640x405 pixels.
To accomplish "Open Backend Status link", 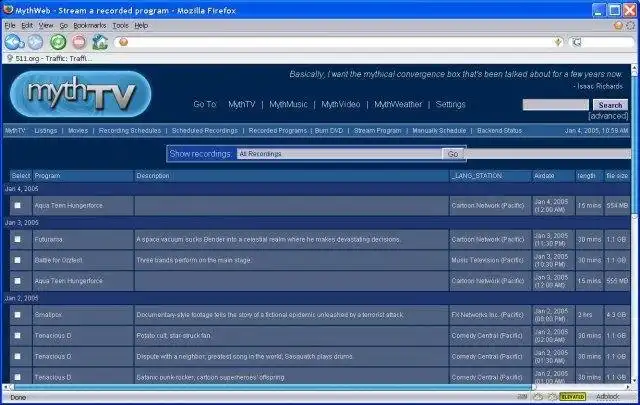I will pyautogui.click(x=500, y=131).
